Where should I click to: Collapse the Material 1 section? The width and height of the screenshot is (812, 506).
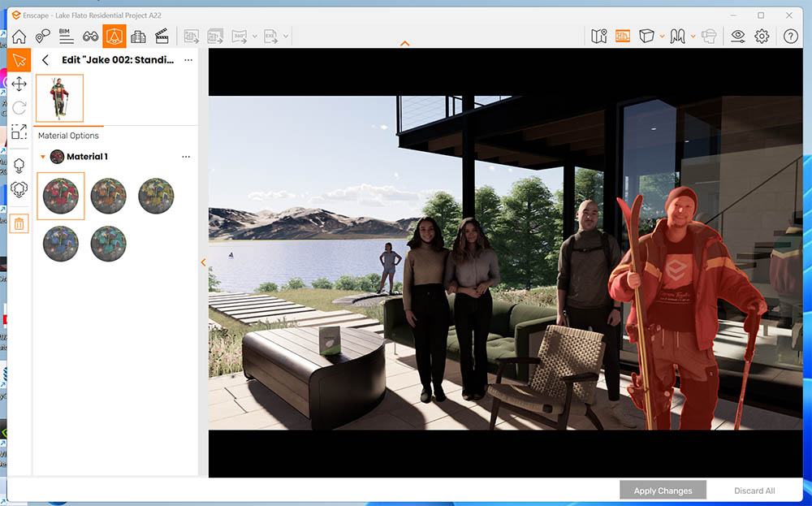[42, 157]
